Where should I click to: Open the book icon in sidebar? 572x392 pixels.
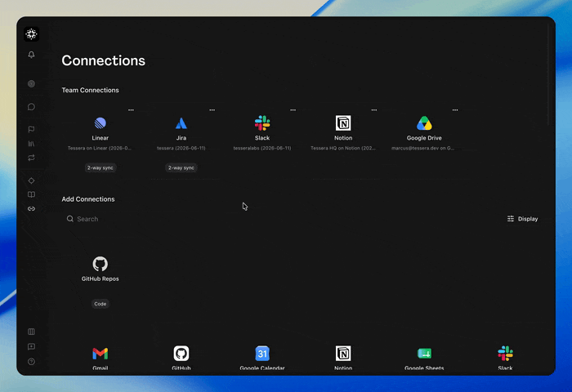[x=31, y=194]
